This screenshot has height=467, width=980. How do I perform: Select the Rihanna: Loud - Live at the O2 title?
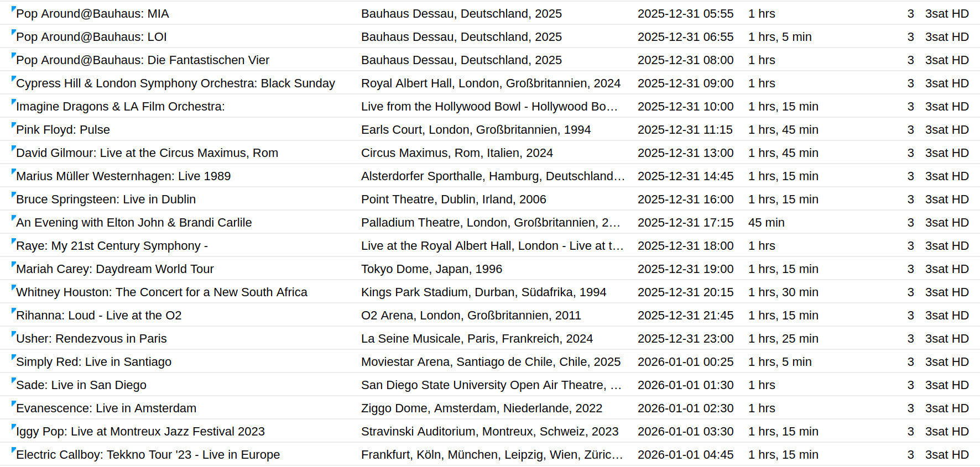point(98,316)
